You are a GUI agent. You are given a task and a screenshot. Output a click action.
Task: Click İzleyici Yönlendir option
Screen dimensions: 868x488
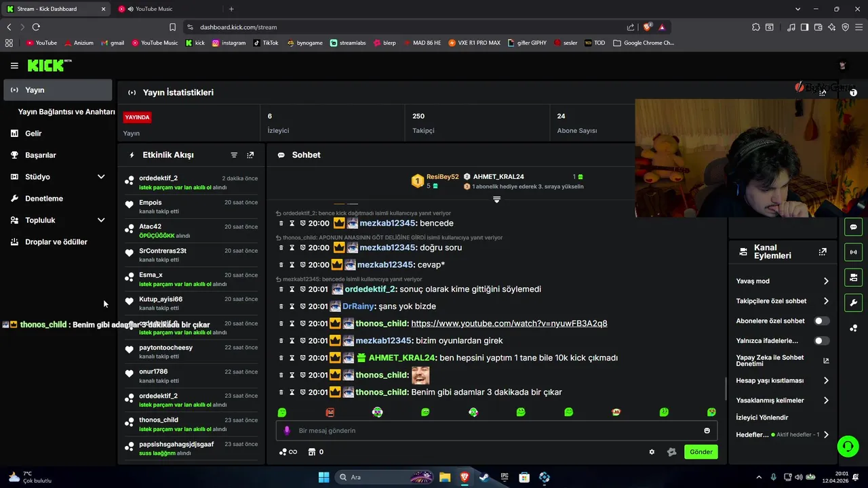762,418
